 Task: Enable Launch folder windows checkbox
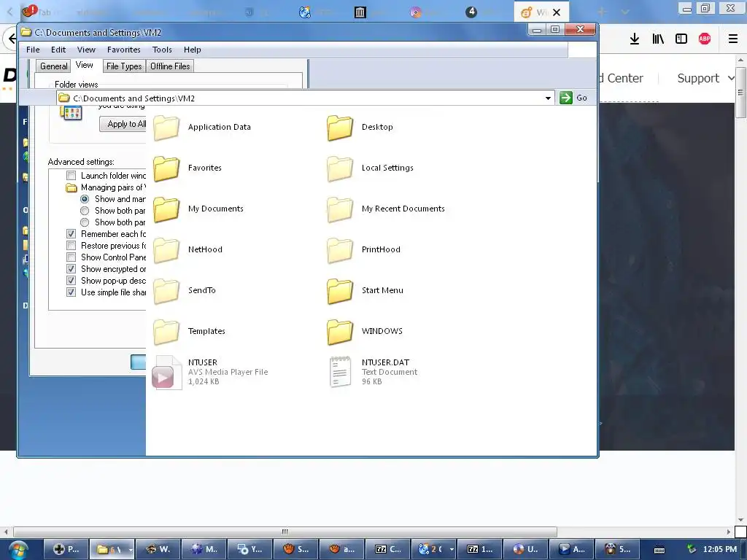point(71,175)
